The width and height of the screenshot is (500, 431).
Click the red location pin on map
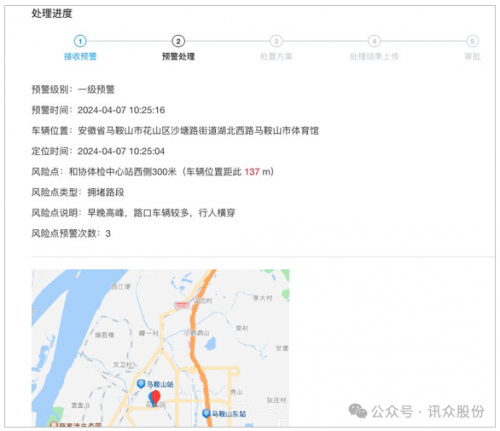[155, 398]
